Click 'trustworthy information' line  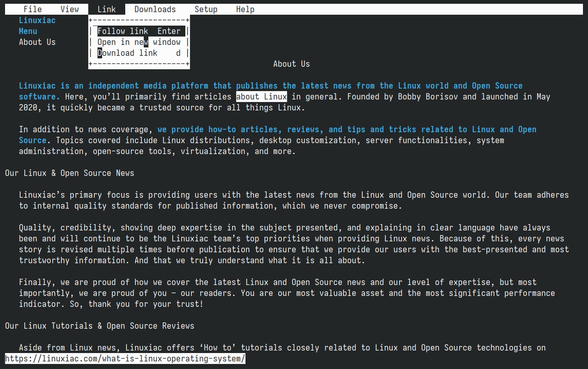coord(192,260)
